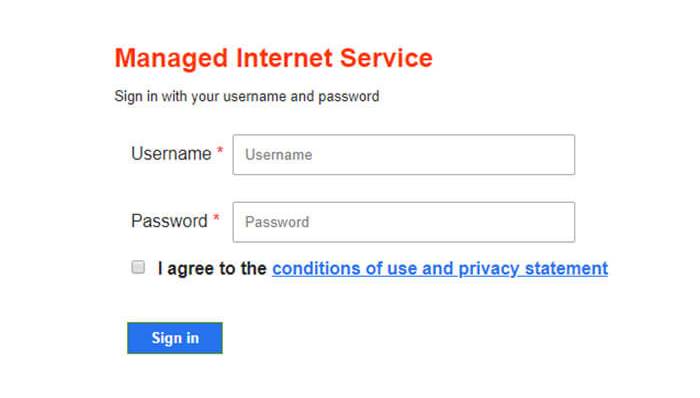This screenshot has height=398, width=700.
Task: Click 'privacy statement' words in the blue link
Action: click(533, 269)
